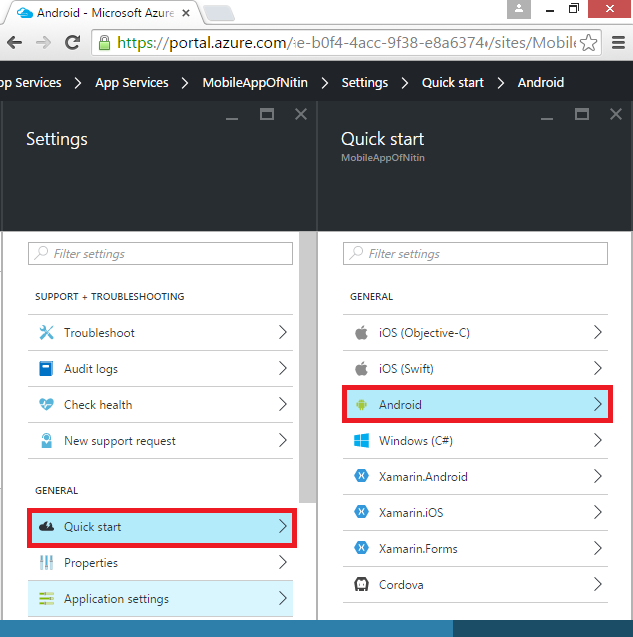Select the Settings breadcrumb item
The width and height of the screenshot is (633, 637).
364,83
